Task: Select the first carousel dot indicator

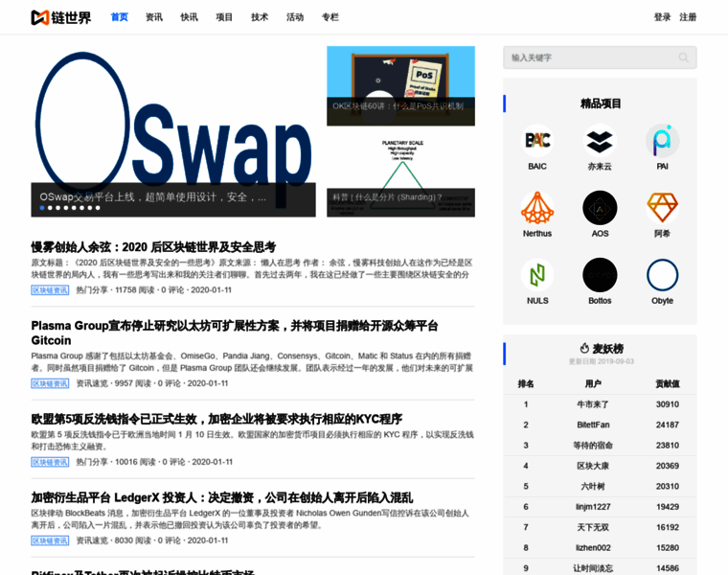Action: point(42,208)
